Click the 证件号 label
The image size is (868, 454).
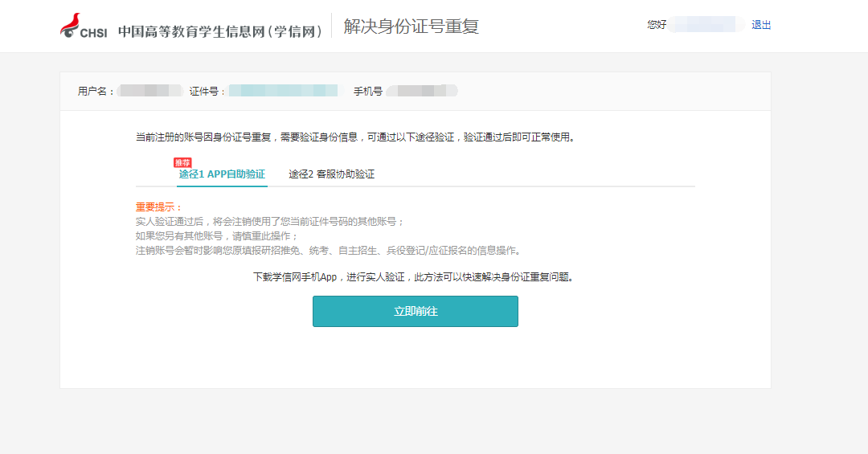207,92
